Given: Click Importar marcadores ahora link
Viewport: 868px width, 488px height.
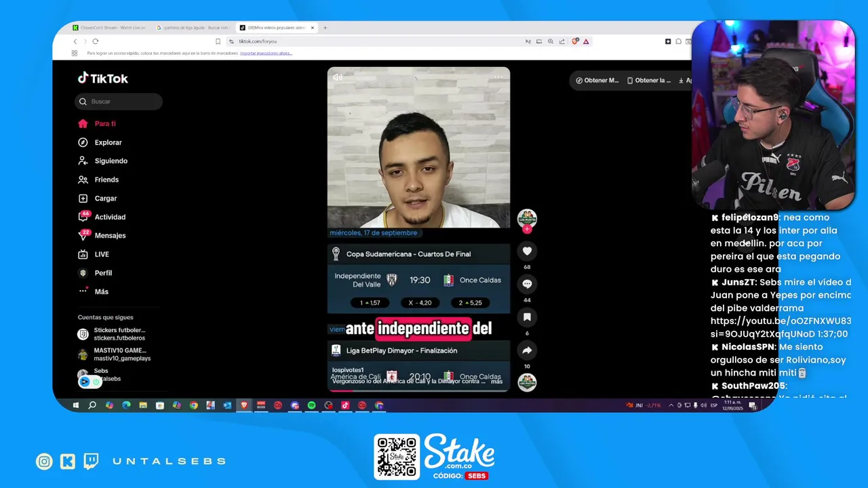Looking at the screenshot, I should coord(266,53).
